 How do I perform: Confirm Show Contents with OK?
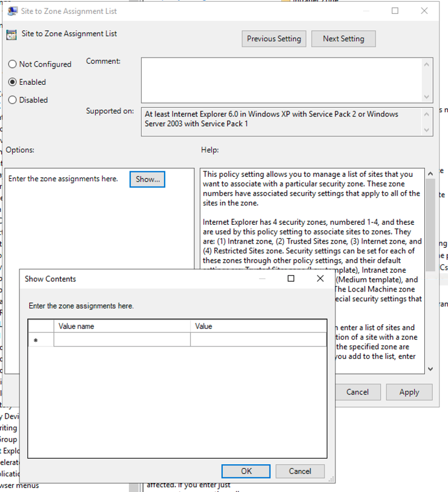246,471
